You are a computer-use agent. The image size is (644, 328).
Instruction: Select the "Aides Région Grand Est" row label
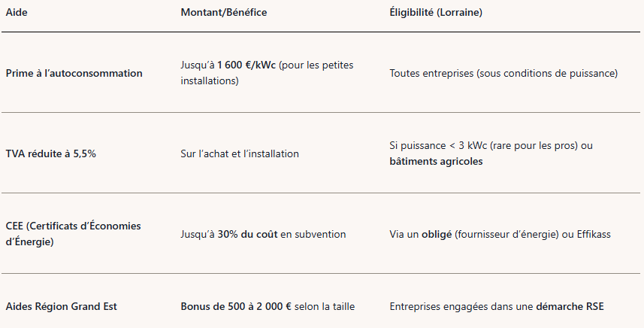pos(61,306)
